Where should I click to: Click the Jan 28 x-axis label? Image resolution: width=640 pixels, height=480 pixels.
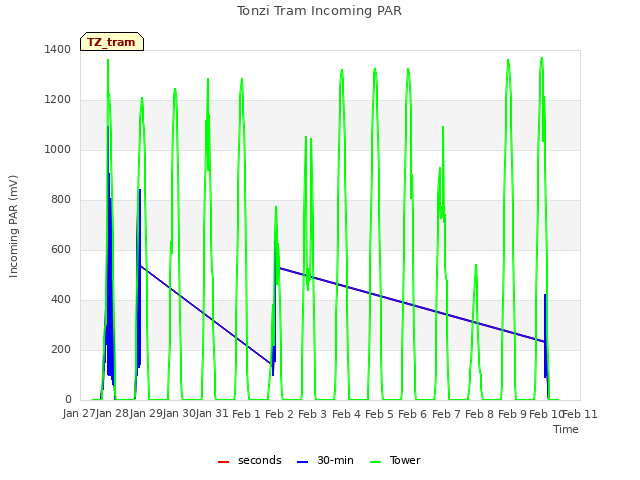pyautogui.click(x=113, y=413)
